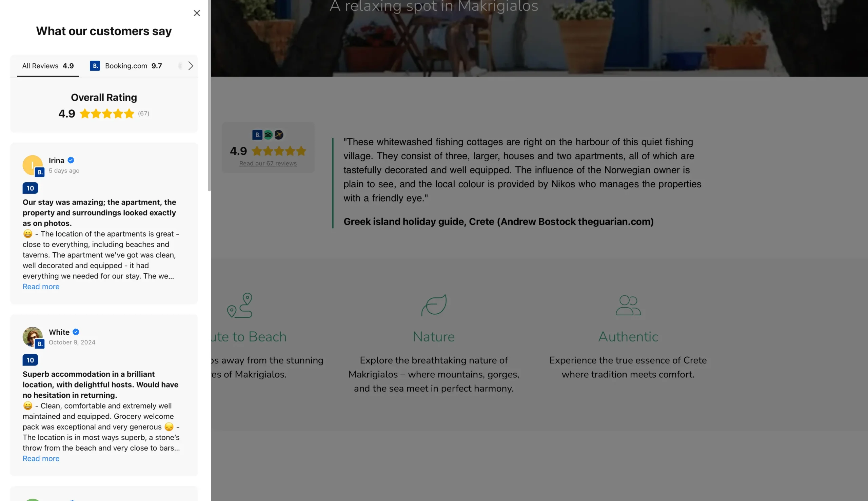Image resolution: width=868 pixels, height=501 pixels.
Task: Close the customer reviews panel
Action: 197,13
